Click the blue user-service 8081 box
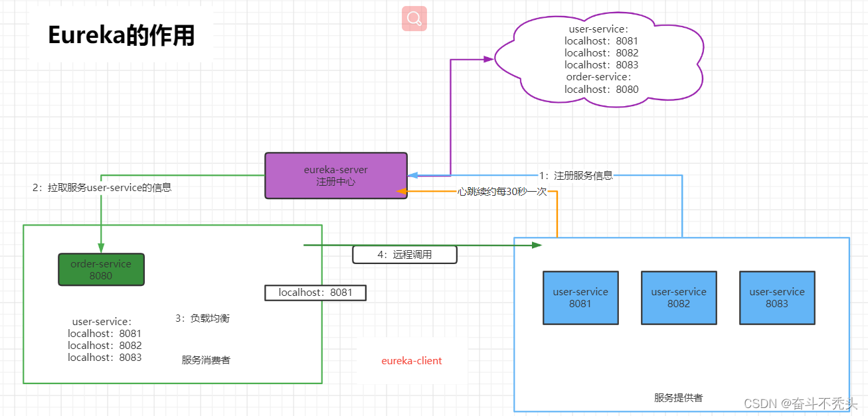The width and height of the screenshot is (868, 416). click(x=580, y=298)
